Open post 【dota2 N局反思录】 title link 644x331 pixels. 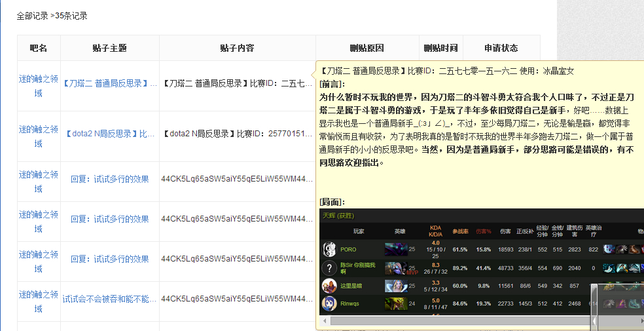(x=110, y=134)
